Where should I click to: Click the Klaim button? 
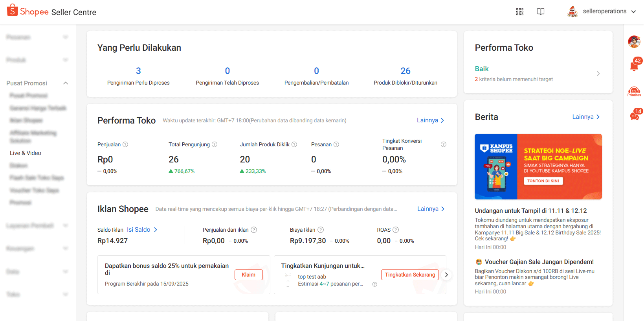248,275
